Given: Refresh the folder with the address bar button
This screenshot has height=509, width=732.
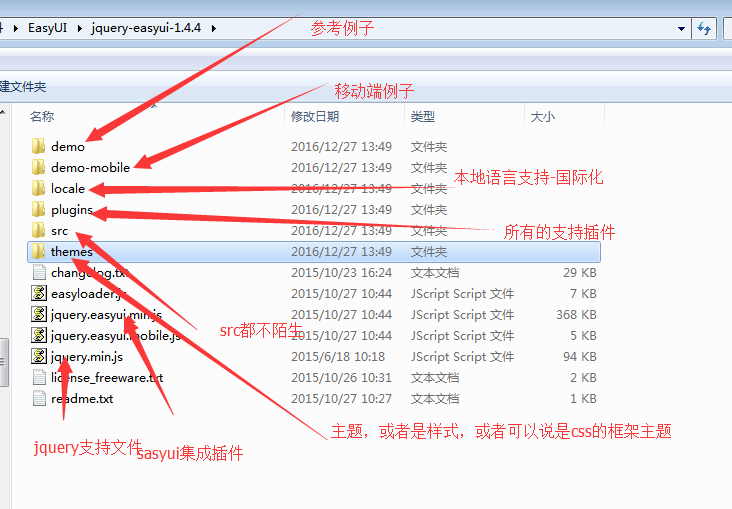Looking at the screenshot, I should point(704,28).
